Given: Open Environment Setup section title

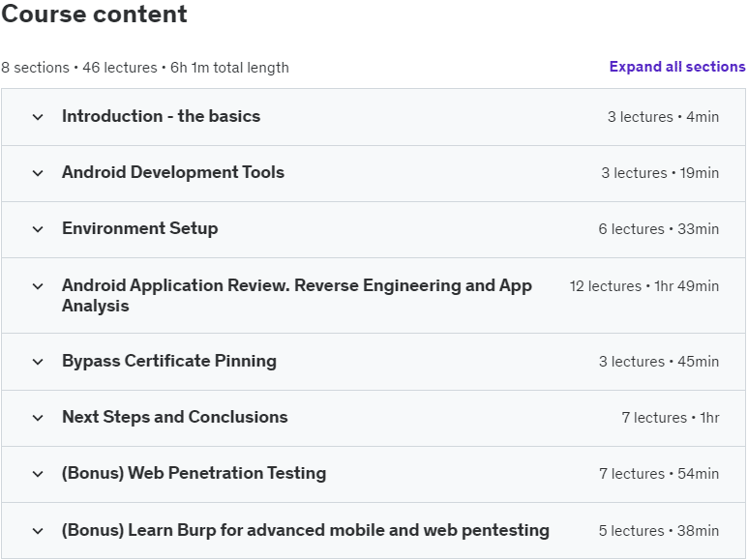Looking at the screenshot, I should point(139,228).
